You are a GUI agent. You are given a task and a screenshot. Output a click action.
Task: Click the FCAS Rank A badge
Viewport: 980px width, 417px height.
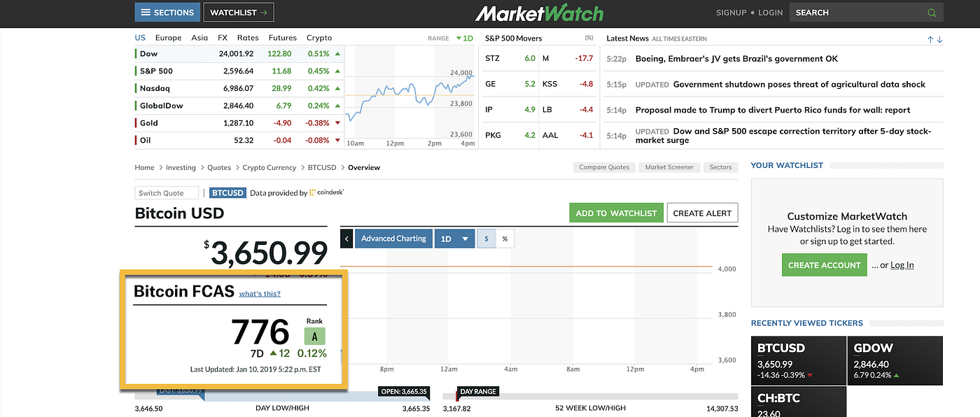[314, 336]
